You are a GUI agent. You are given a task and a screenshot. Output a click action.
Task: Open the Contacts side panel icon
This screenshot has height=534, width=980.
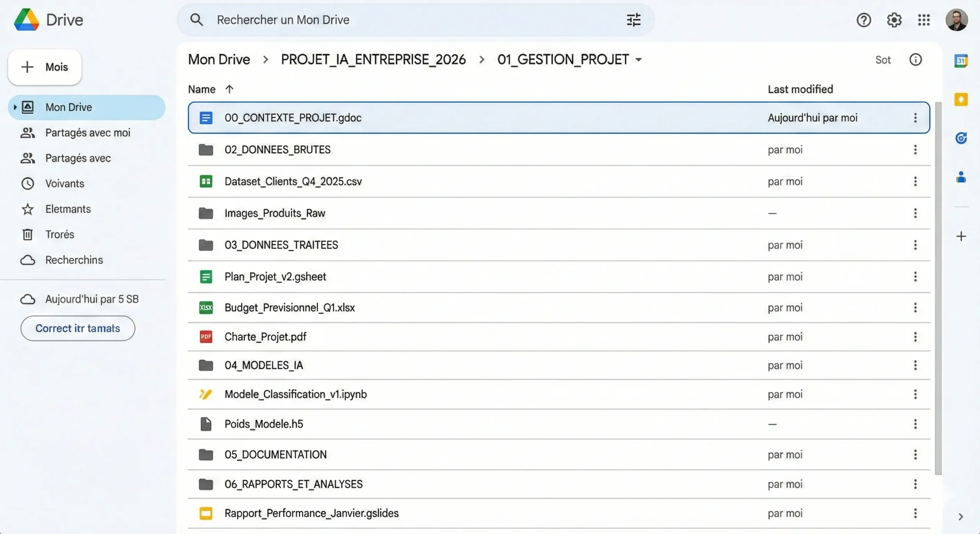point(961,177)
